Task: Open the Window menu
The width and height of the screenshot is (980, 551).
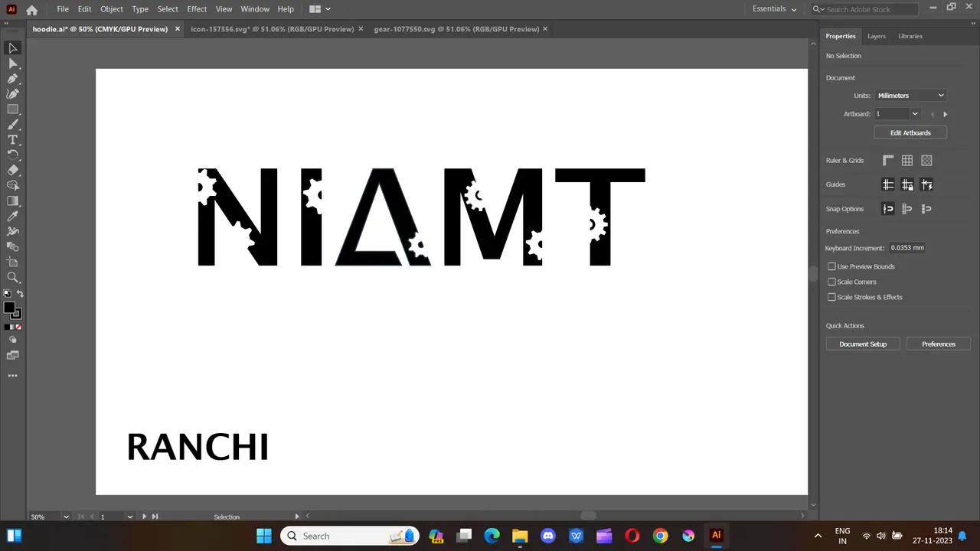Action: (x=255, y=9)
